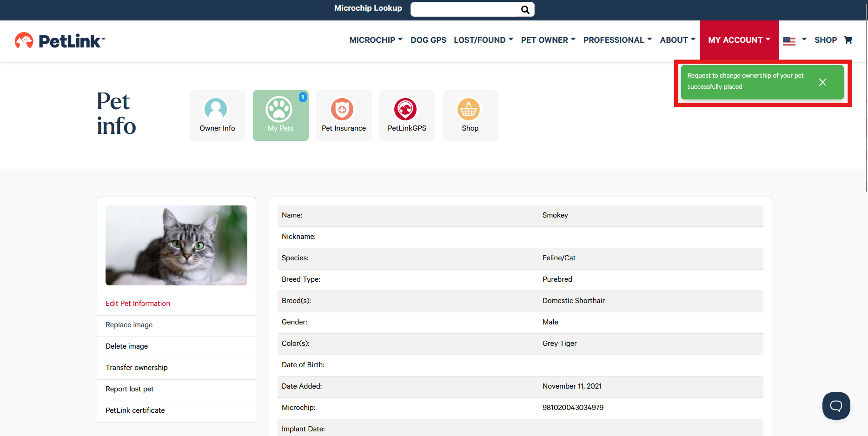The image size is (868, 436).
Task: Click the Nickname label
Action: click(298, 237)
